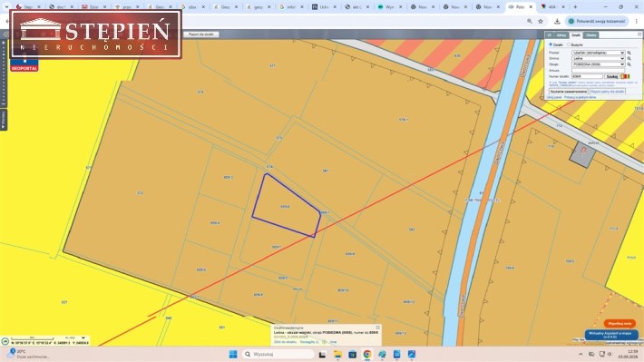Open the Gmina dropdown
This screenshot has height=362, width=644.
pyautogui.click(x=599, y=59)
